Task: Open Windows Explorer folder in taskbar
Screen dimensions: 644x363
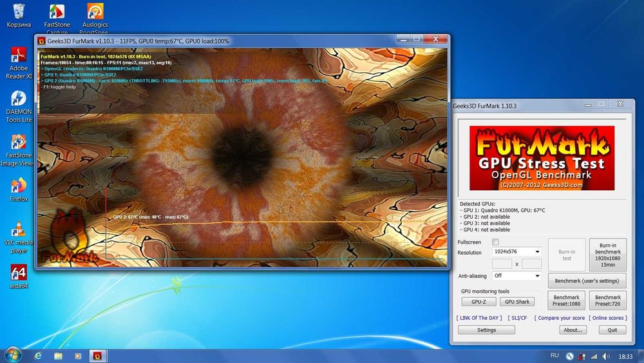Action: pyautogui.click(x=58, y=356)
